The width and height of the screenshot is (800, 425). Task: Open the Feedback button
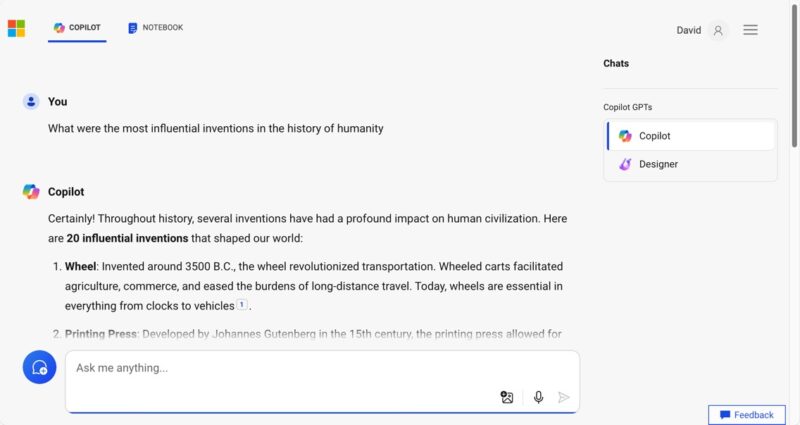[747, 415]
